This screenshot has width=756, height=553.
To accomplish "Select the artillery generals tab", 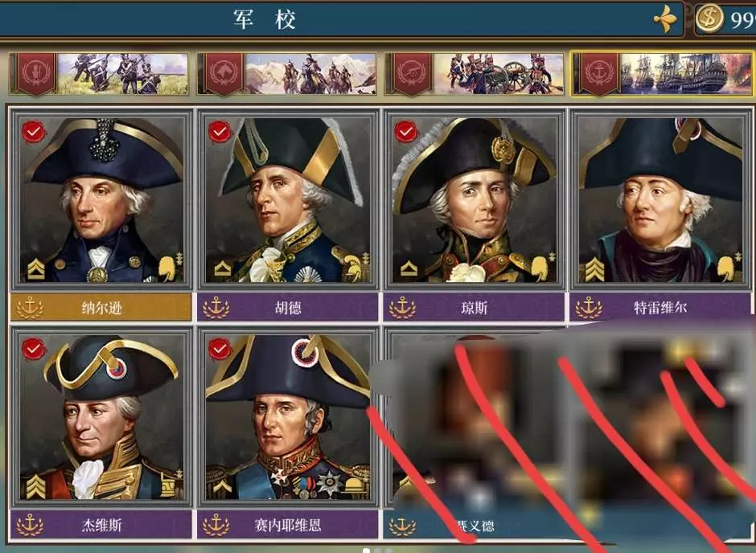I will tap(475, 74).
